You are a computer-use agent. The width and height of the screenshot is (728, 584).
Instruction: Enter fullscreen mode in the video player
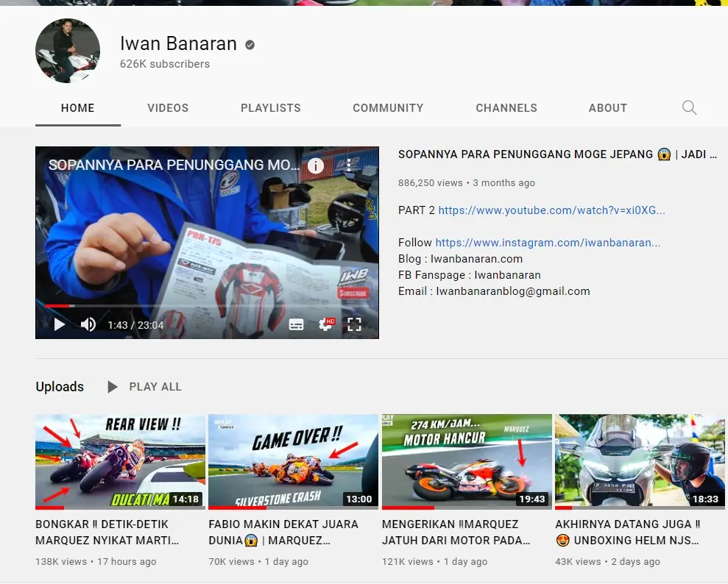pos(354,324)
